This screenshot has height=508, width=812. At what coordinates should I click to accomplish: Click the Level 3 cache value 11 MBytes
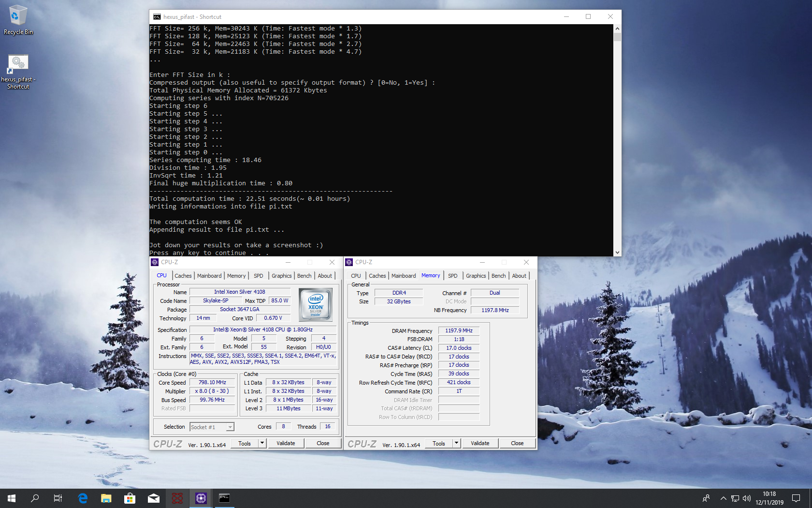pyautogui.click(x=289, y=408)
